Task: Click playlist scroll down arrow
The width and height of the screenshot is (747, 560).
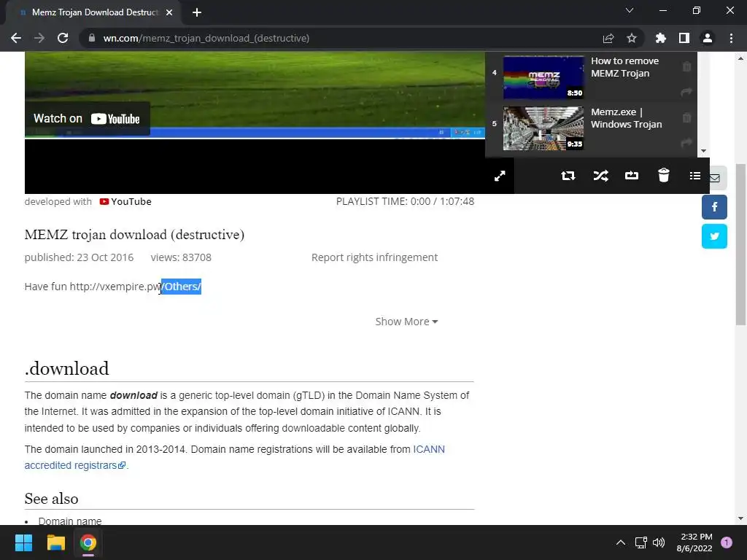Action: coord(704,151)
